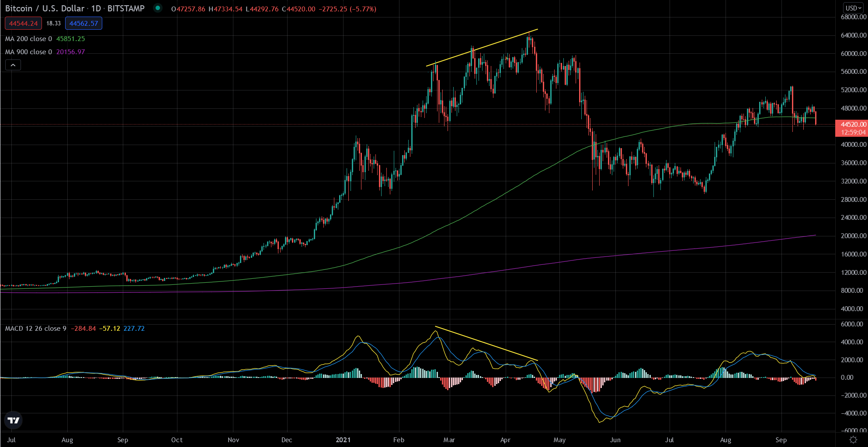Select the MA 900 close indicator label
Screen dimensions: 868x447
[x=28, y=52]
